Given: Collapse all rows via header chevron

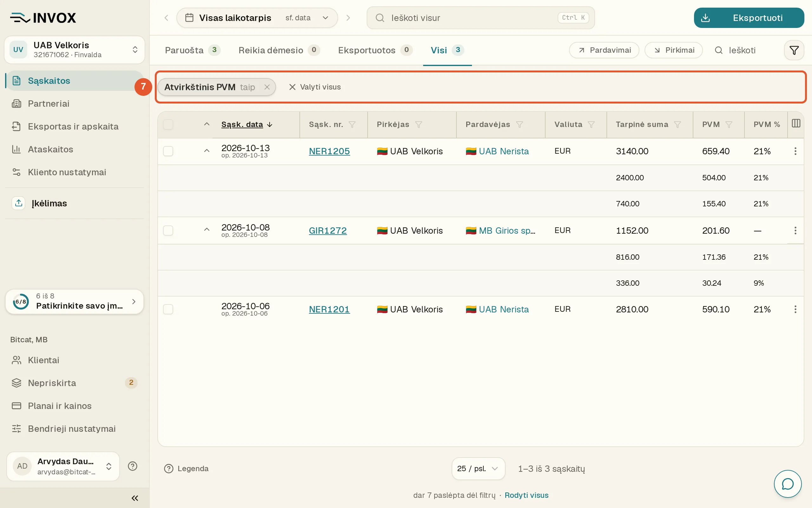Looking at the screenshot, I should coord(207,124).
